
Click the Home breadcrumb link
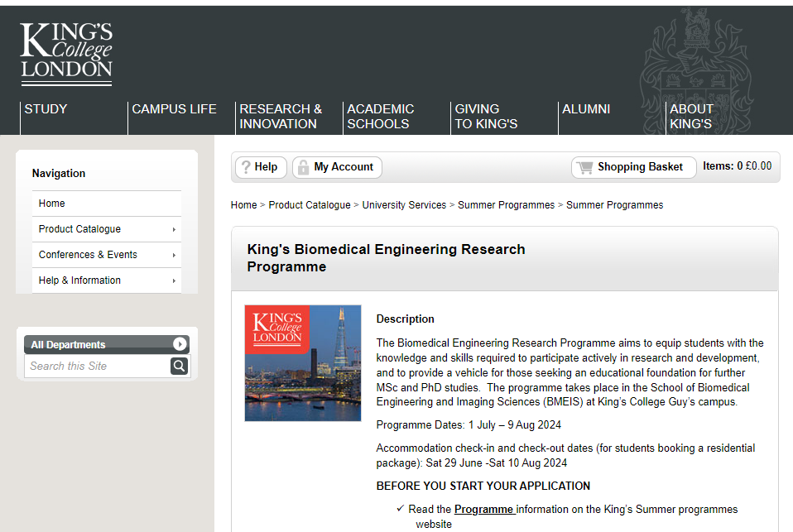(x=243, y=205)
